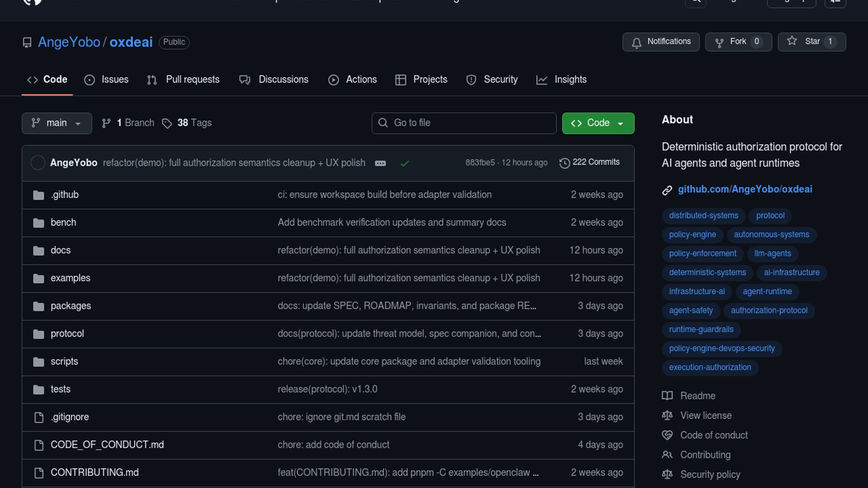Click the tags icon showing 38 Tags
This screenshot has width=868, height=488.
click(167, 123)
